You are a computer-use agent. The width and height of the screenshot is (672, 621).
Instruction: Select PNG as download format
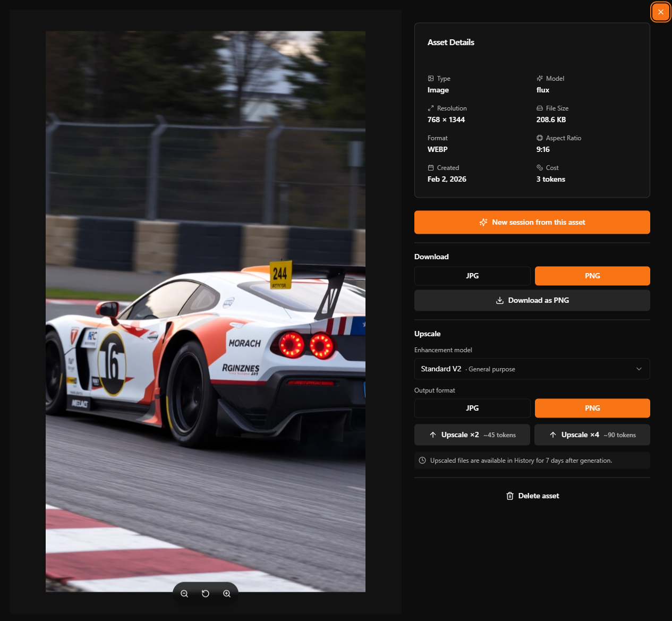click(592, 276)
